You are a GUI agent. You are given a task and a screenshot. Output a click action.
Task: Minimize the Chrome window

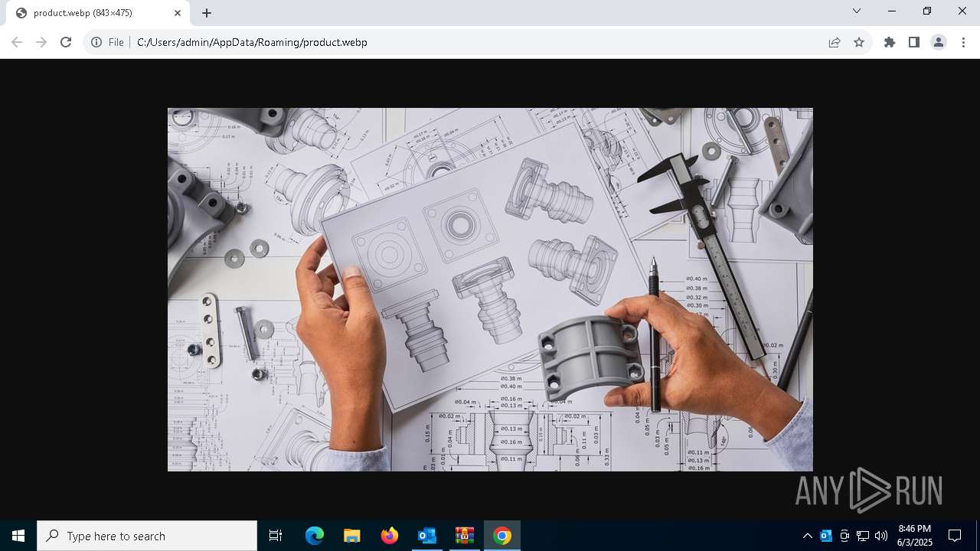[892, 11]
